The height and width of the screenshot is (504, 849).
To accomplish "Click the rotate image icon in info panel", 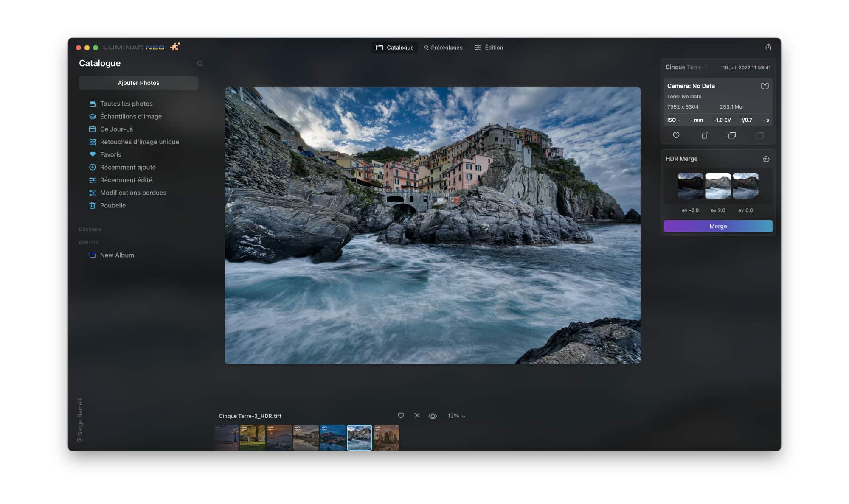I will tap(704, 135).
